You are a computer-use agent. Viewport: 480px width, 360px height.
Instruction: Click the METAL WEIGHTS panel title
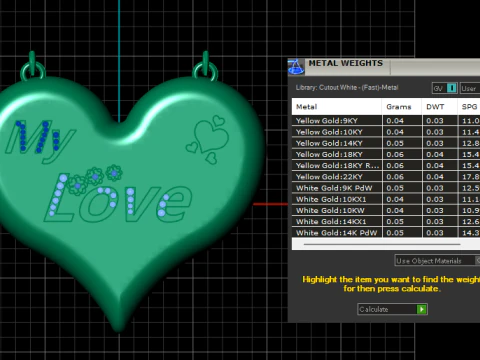click(x=346, y=63)
